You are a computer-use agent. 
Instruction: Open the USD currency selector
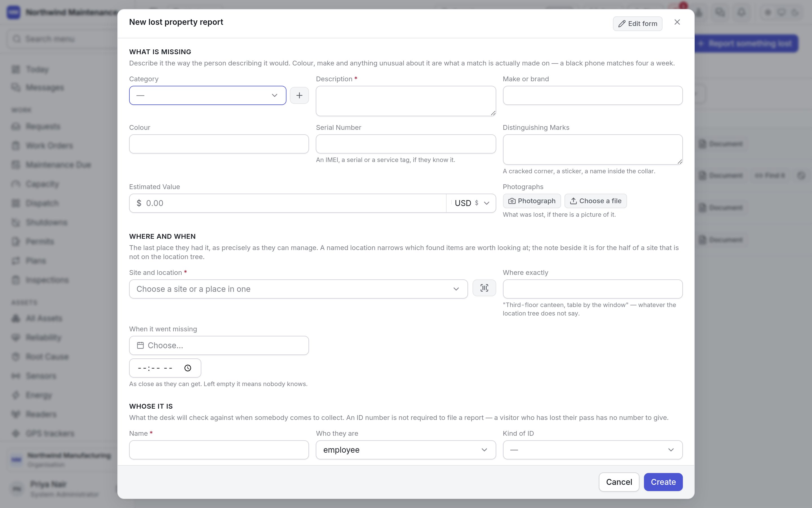click(471, 203)
